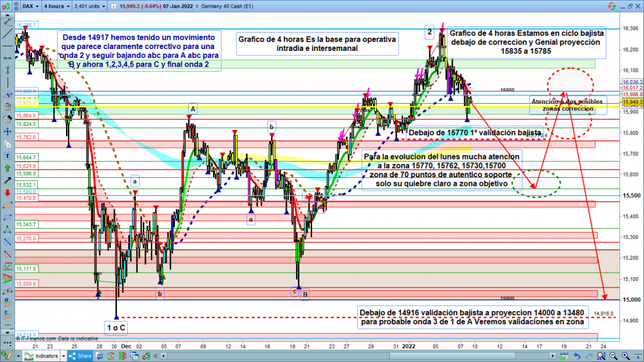
Task: Change the 4 hours timeframe dropdown
Action: pos(57,8)
